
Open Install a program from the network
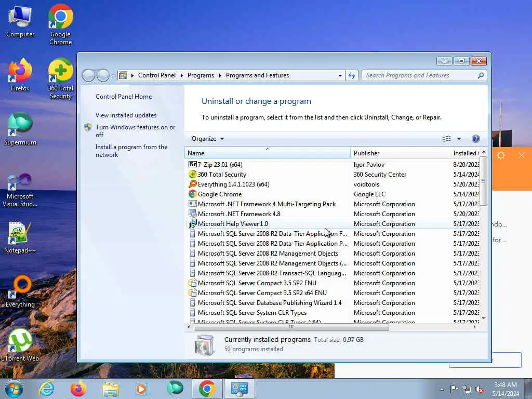click(131, 151)
